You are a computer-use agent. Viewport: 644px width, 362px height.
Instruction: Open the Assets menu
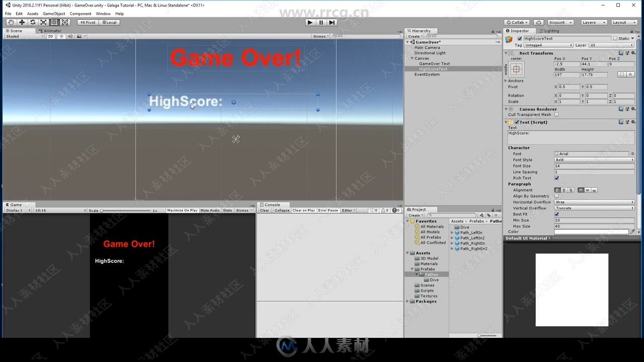pyautogui.click(x=33, y=14)
